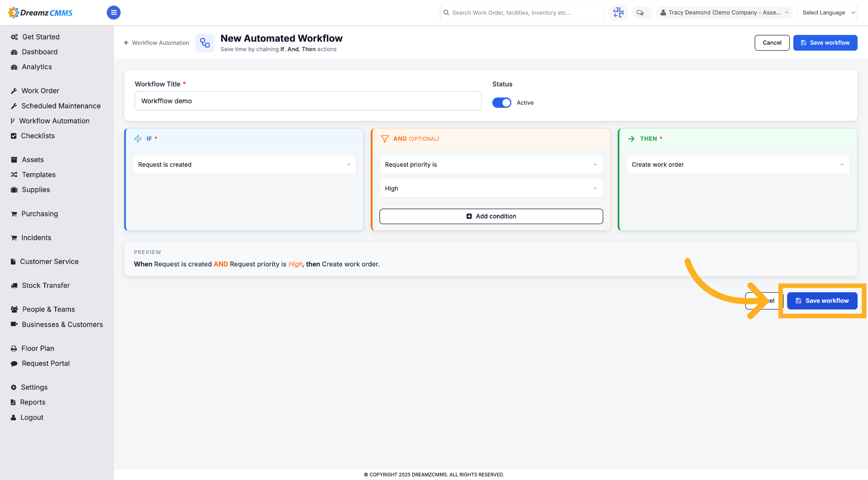868x480 pixels.
Task: Open the QR scanner icon in header
Action: pos(618,13)
